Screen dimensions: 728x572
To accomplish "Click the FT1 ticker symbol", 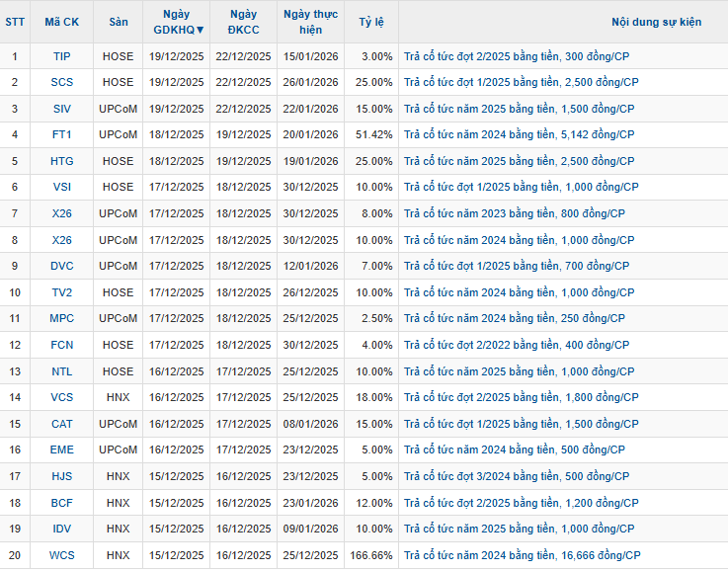I will tap(61, 134).
